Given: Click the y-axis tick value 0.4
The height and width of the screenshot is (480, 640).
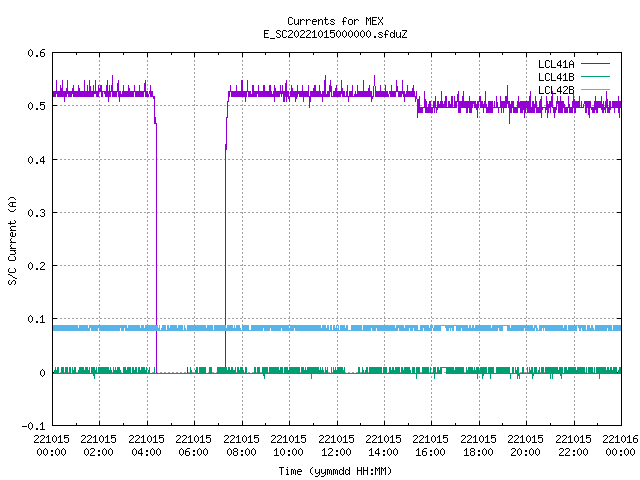Looking at the screenshot, I should pyautogui.click(x=36, y=160).
